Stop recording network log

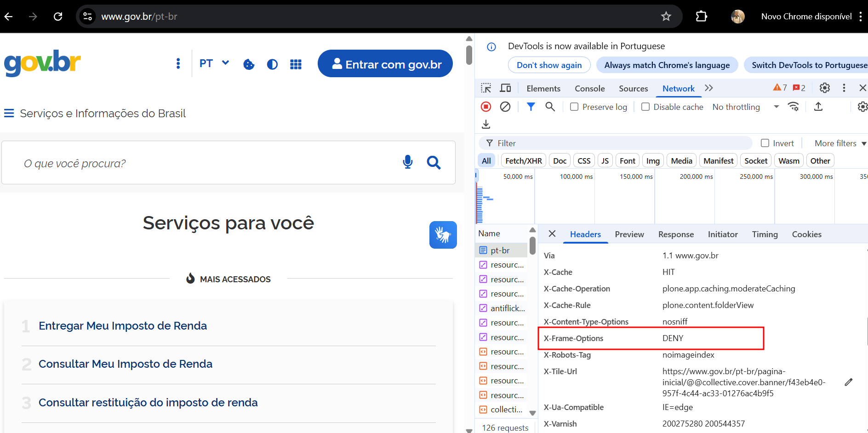tap(486, 107)
